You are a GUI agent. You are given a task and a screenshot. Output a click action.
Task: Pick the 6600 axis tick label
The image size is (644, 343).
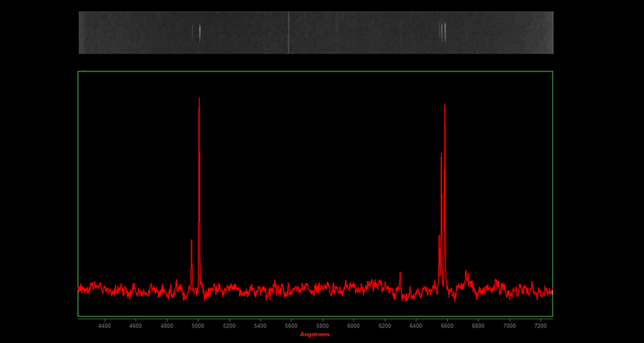pos(447,326)
